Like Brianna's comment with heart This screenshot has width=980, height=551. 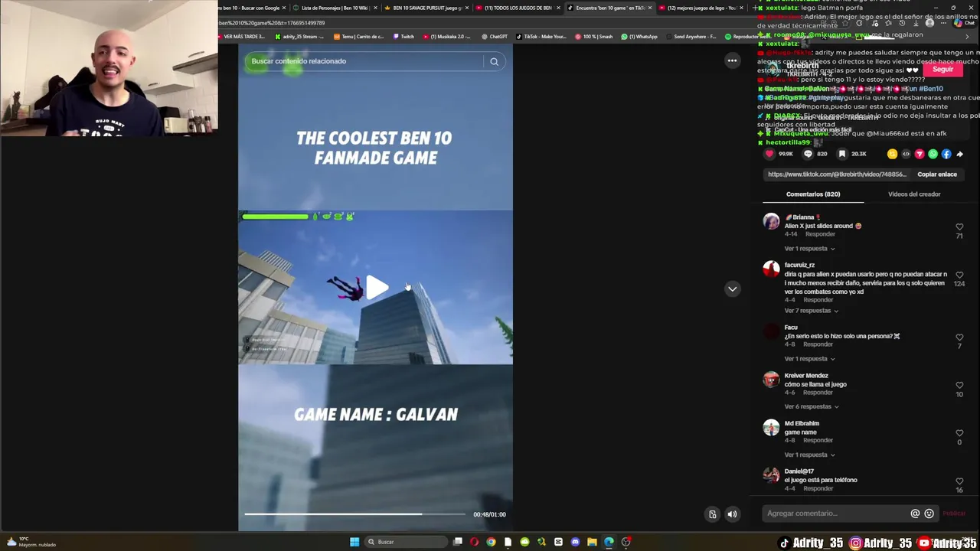[x=959, y=227]
